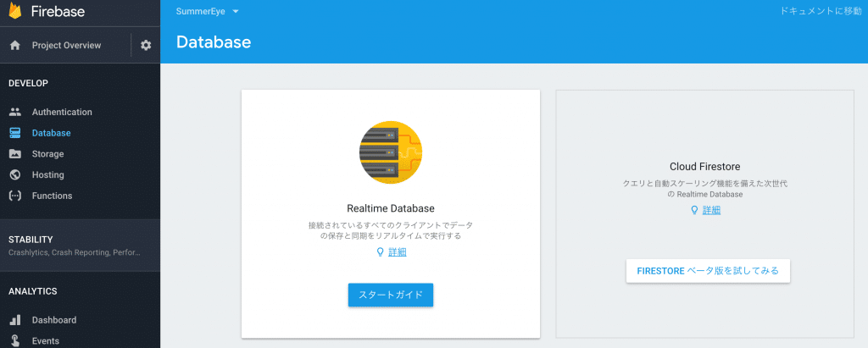
Task: Select the ANALYTICS section header
Action: point(33,291)
